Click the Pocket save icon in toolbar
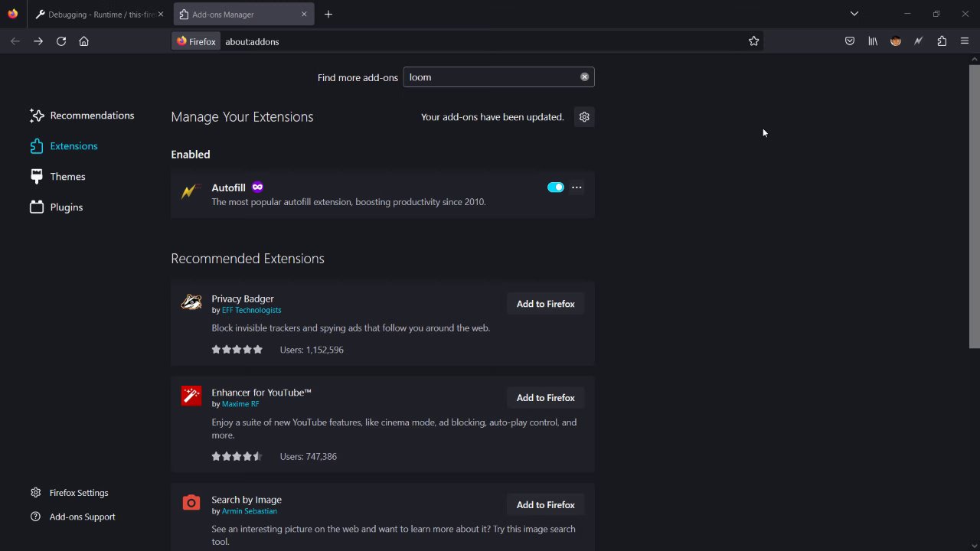Screen dimensions: 980x551 coord(850,41)
